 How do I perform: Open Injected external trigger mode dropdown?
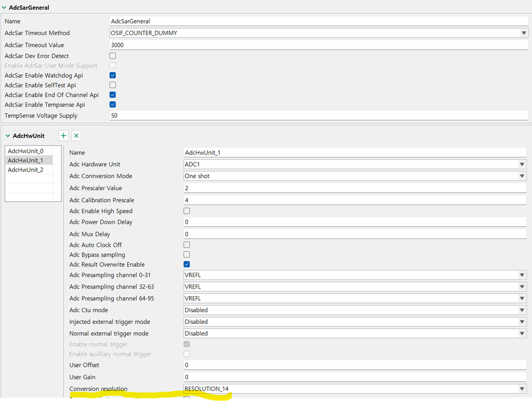coord(522,322)
